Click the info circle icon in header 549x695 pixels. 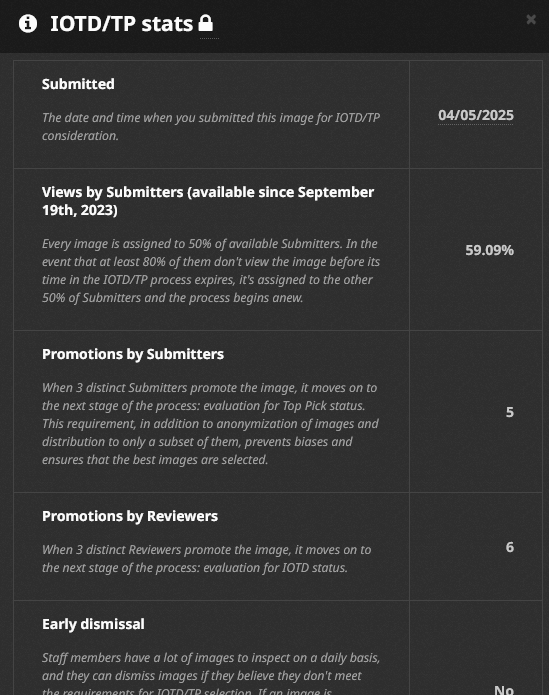tap(27, 23)
